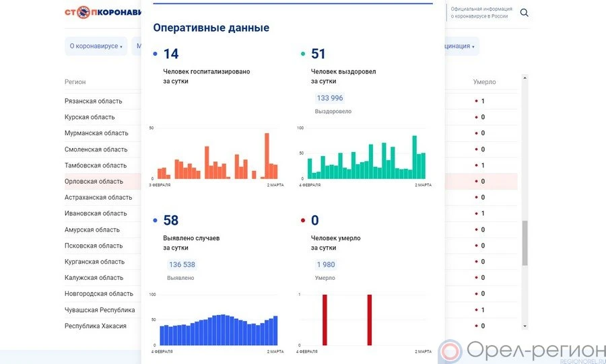Click the red dot beside Рязанская область deaths
The width and height of the screenshot is (606, 364).
[476, 102]
